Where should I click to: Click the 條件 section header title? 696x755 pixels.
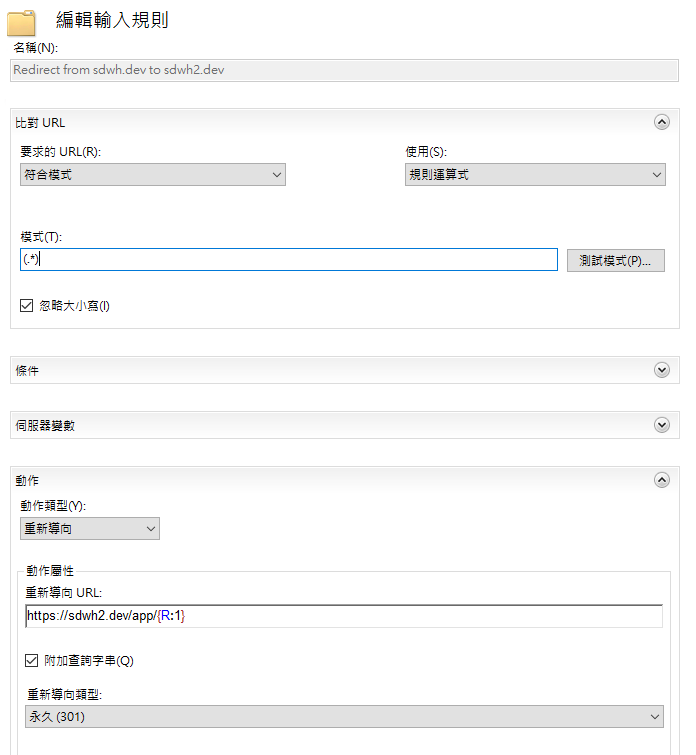coord(28,371)
